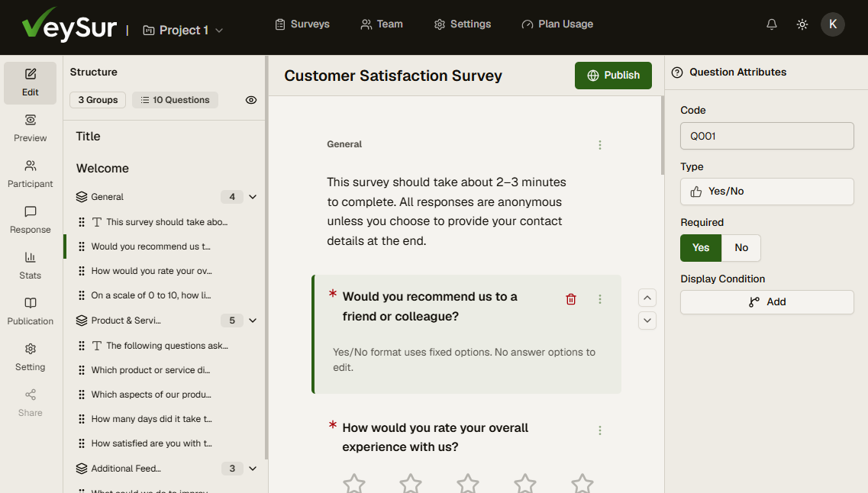This screenshot has height=493, width=868.
Task: Open the Question Attributes help icon
Action: [677, 72]
